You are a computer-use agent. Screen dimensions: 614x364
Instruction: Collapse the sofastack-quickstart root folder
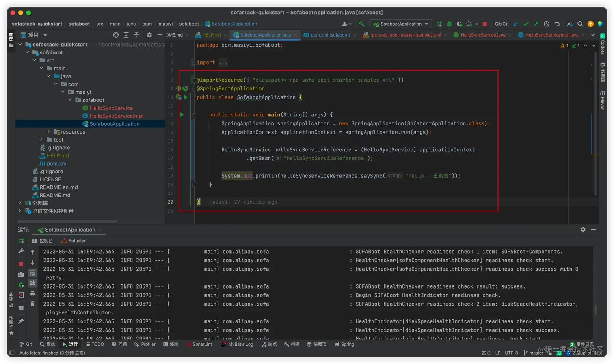(x=20, y=45)
